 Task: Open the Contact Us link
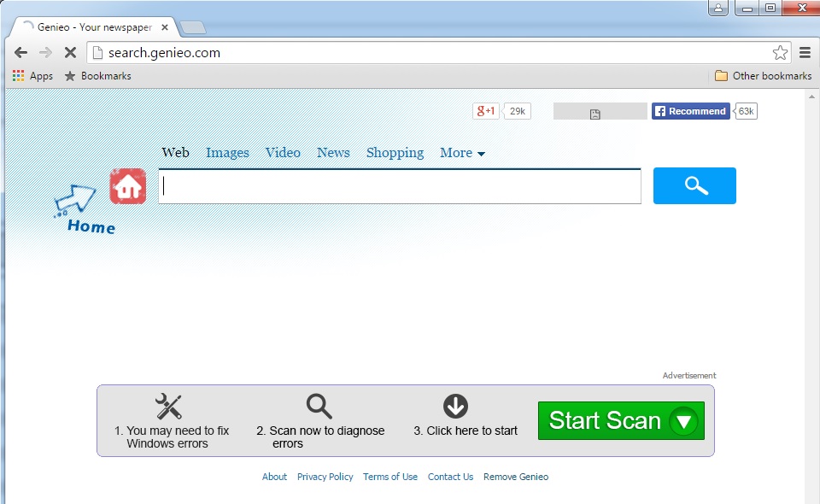pos(450,477)
